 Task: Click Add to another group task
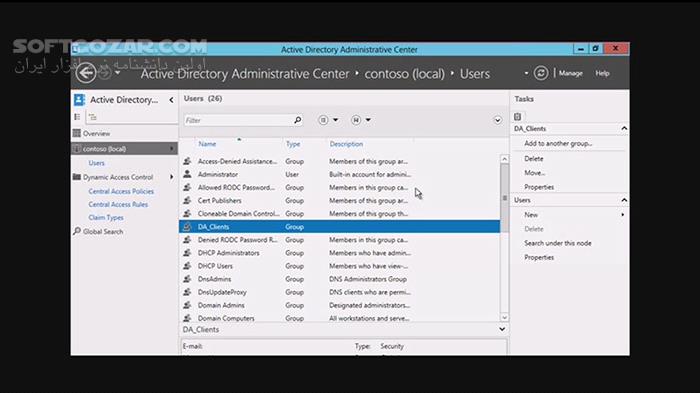(558, 143)
